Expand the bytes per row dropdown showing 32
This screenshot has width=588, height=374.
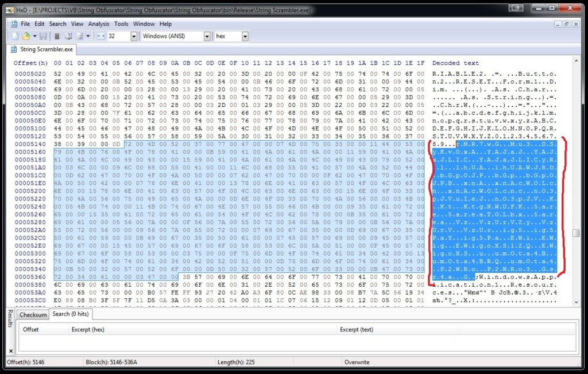[x=134, y=36]
